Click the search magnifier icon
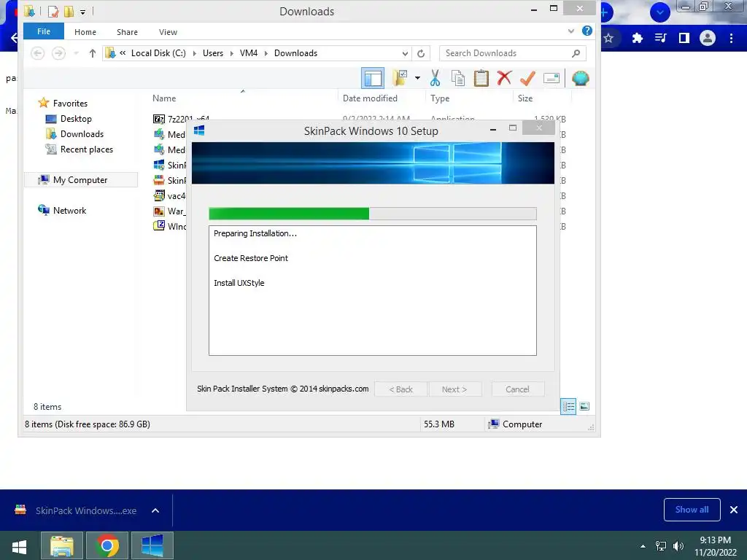 tap(576, 53)
